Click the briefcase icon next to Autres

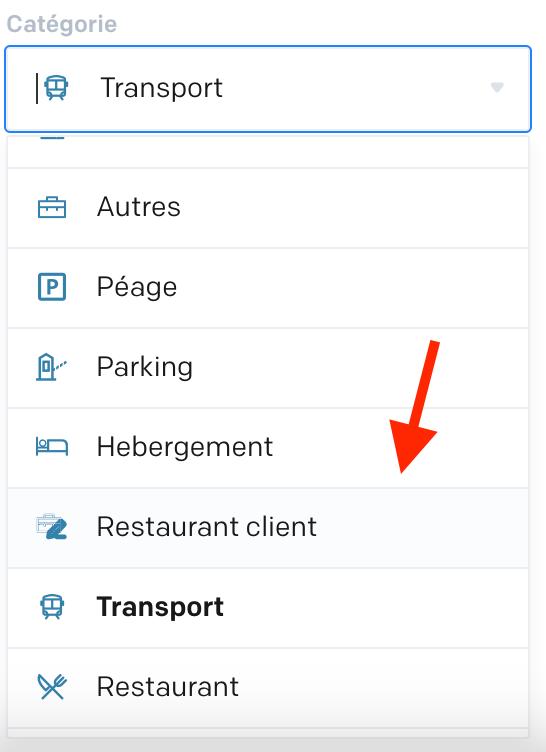52,208
